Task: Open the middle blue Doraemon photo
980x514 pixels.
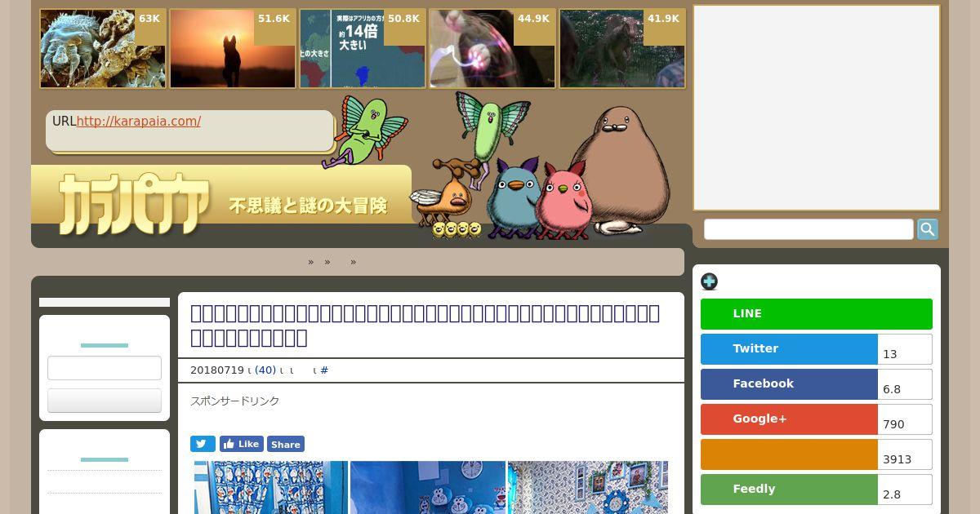Action: pyautogui.click(x=428, y=488)
